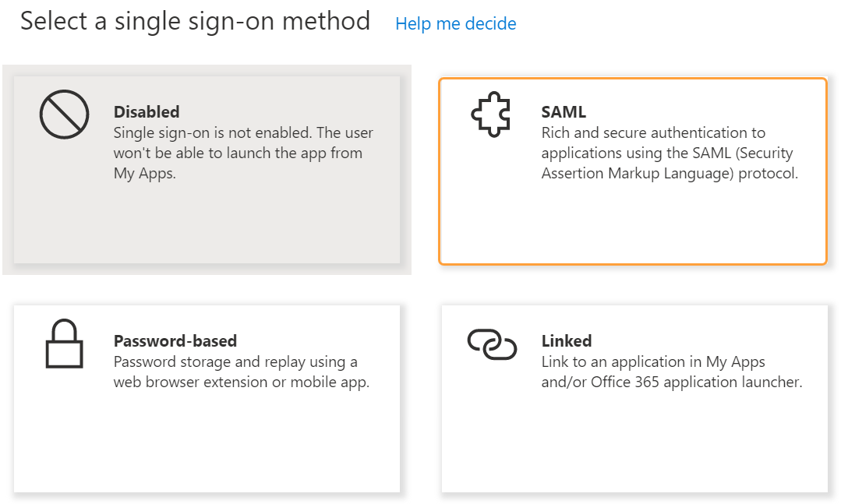This screenshot has width=841, height=504.
Task: Click the Help me decide text
Action: click(455, 24)
